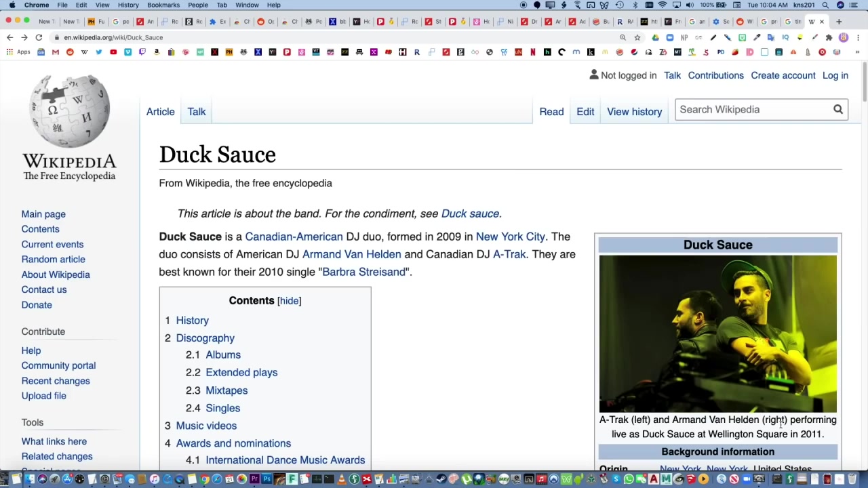Open the Main page sidebar link
The width and height of the screenshot is (868, 488).
[43, 214]
